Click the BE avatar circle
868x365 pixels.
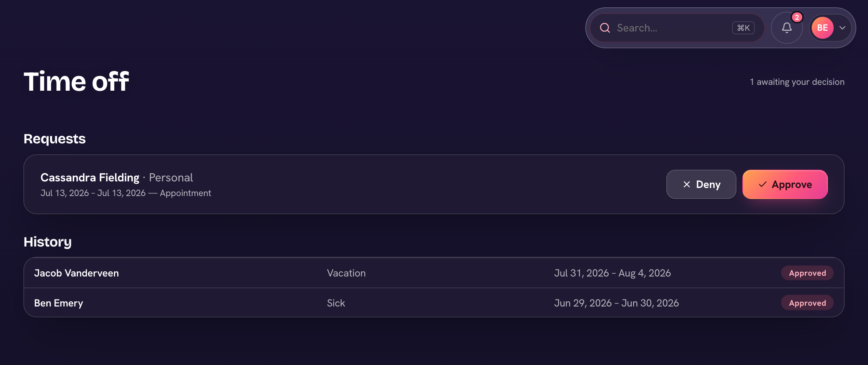pos(822,28)
